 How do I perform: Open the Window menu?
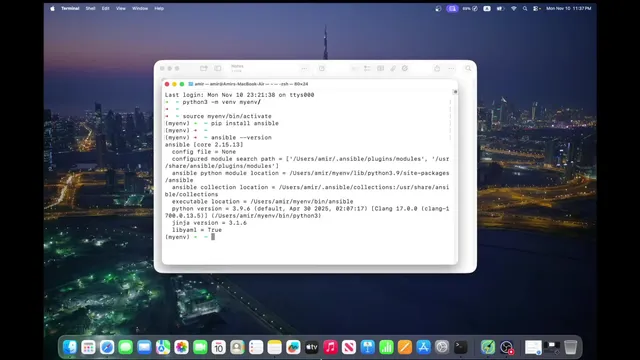coord(140,8)
